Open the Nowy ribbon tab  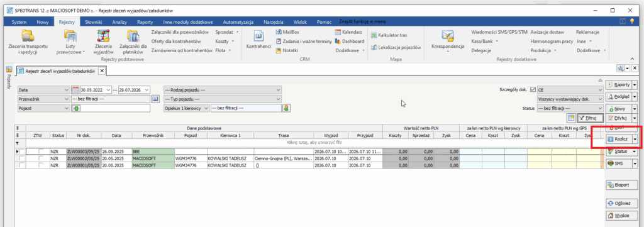click(42, 22)
